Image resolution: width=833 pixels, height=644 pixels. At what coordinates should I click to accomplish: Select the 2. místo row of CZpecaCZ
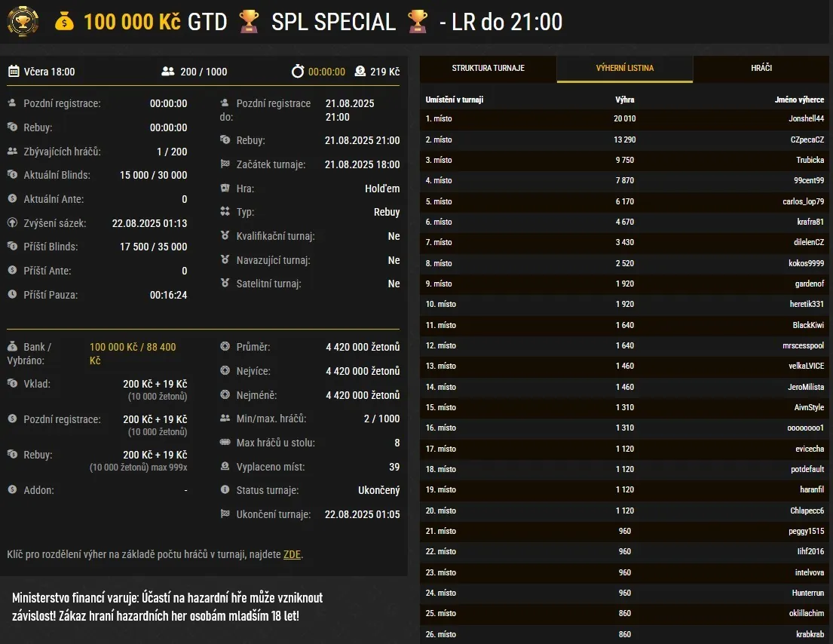(x=624, y=140)
